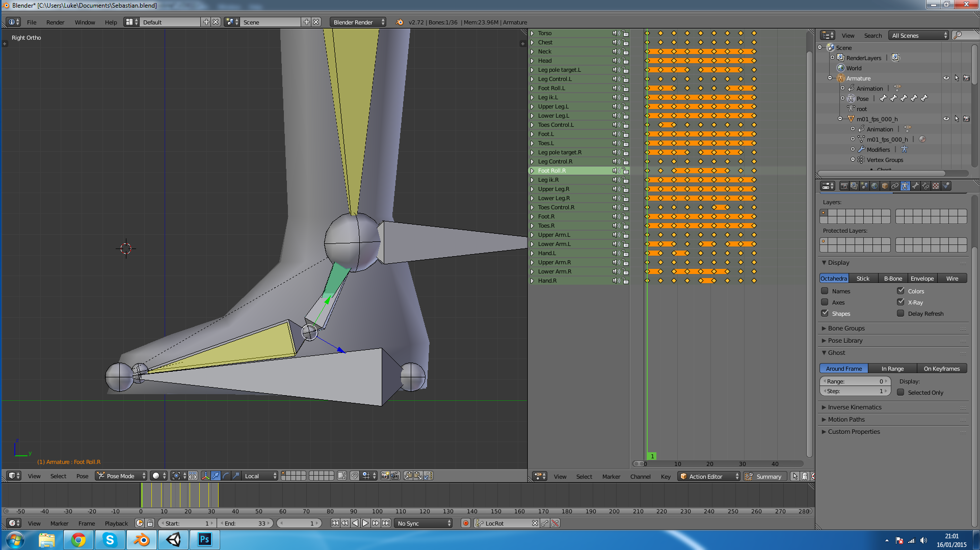Switch bone display to B-Bone
Screen dimensions: 980x550
pyautogui.click(x=893, y=278)
